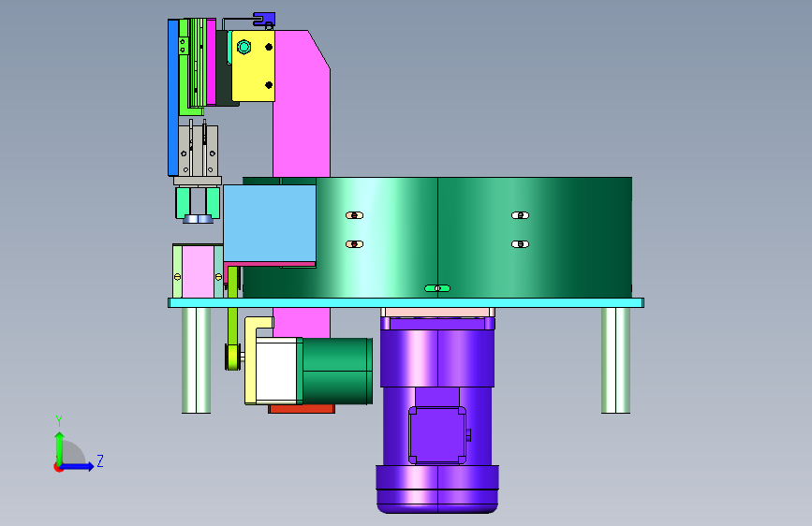
Task: Select the upper-right slotted hole on the drum
Action: tap(520, 215)
